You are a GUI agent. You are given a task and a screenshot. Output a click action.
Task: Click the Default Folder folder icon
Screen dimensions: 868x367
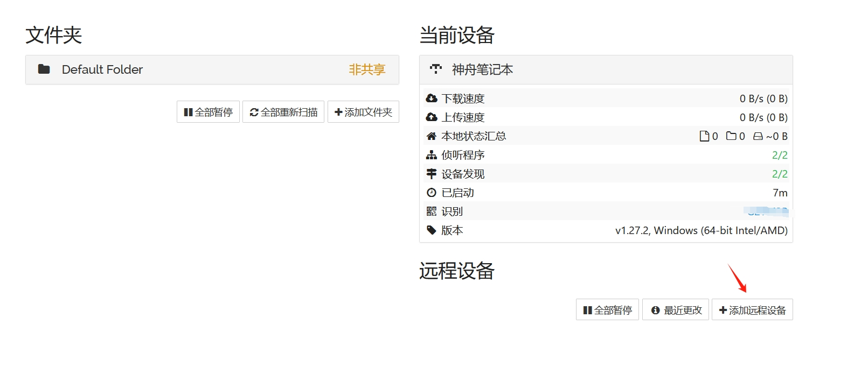[44, 69]
